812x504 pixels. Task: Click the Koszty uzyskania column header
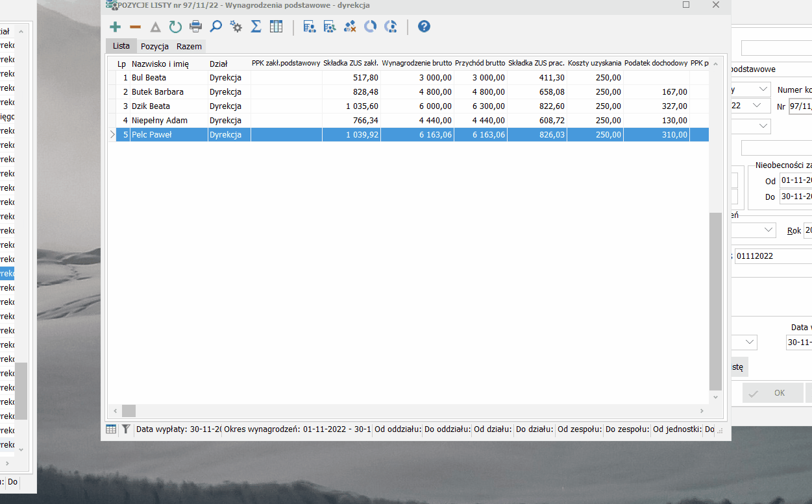(595, 64)
